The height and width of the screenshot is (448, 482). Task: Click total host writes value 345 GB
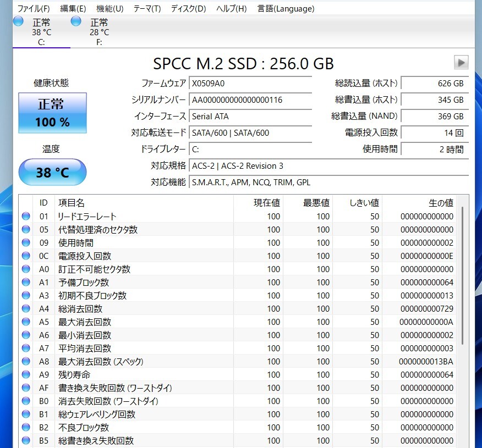click(x=435, y=100)
